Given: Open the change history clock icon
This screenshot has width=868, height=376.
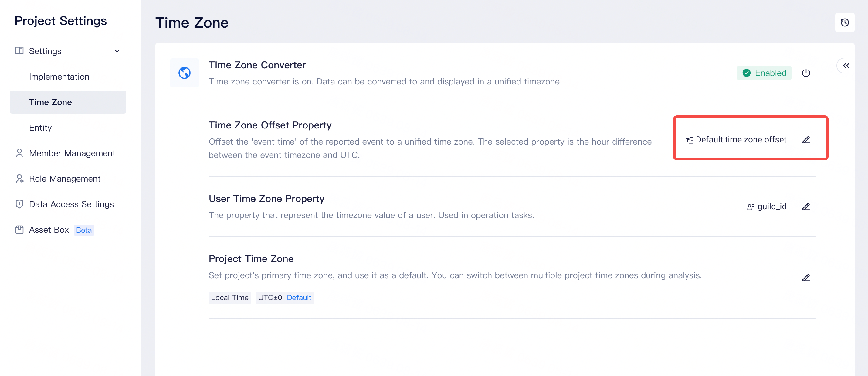Looking at the screenshot, I should click(x=844, y=22).
